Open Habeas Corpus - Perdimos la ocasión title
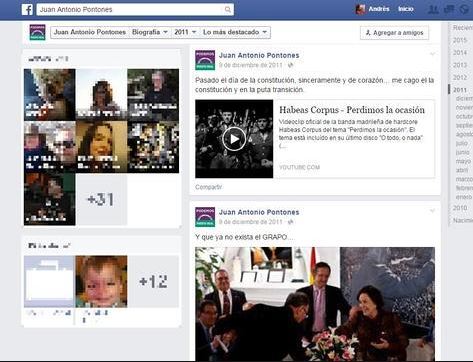473x362 pixels. (x=352, y=110)
